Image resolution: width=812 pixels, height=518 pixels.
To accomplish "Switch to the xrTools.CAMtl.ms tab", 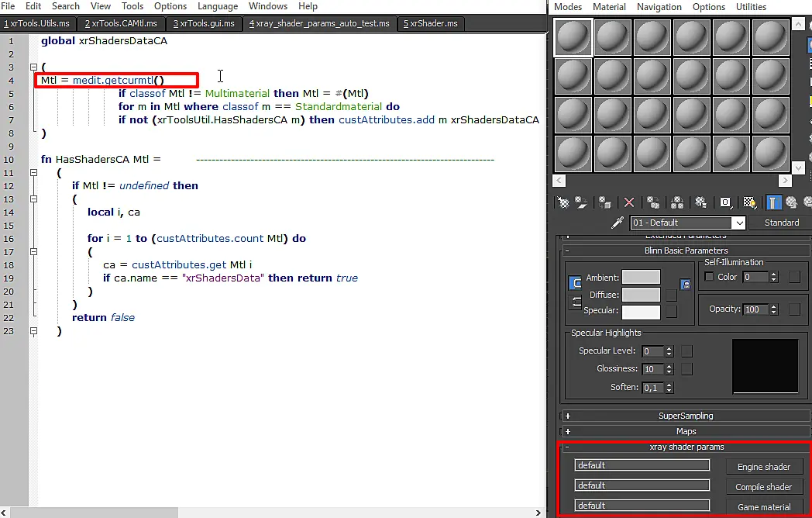I will point(121,23).
